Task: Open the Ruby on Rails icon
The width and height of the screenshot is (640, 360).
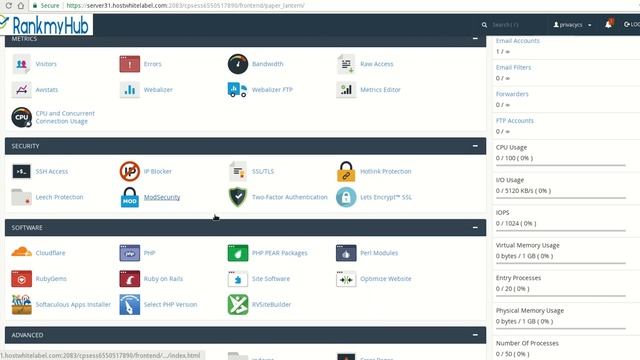Action: tap(129, 279)
